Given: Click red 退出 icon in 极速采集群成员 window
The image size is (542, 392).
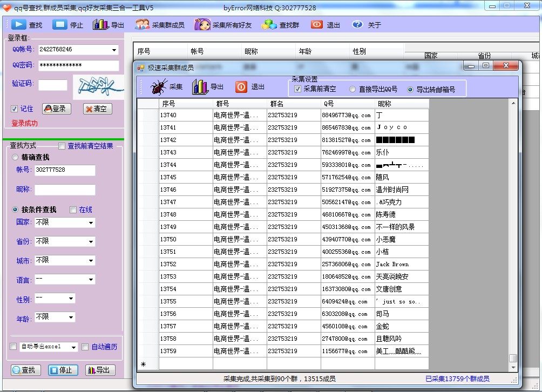Looking at the screenshot, I should (241, 87).
